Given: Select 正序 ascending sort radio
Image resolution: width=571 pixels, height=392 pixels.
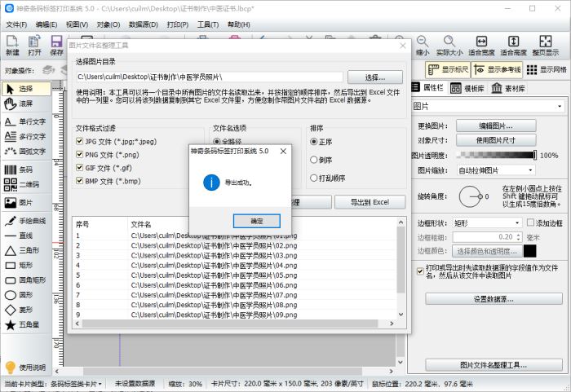Looking at the screenshot, I should point(313,142).
